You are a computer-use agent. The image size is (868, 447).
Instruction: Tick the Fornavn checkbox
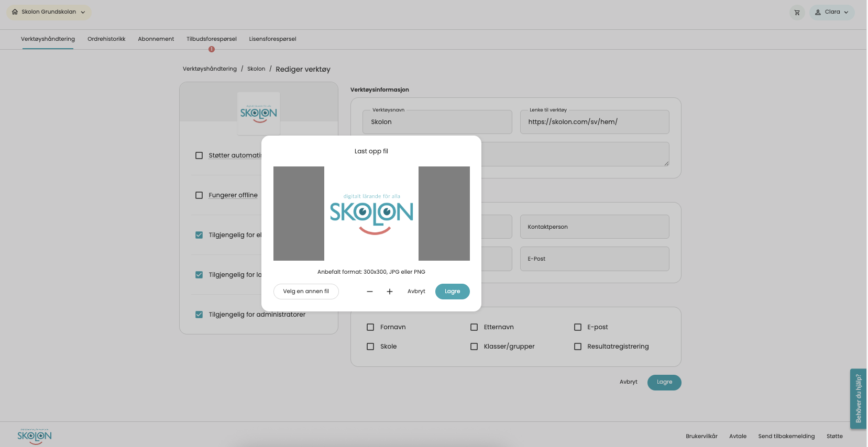click(x=370, y=327)
